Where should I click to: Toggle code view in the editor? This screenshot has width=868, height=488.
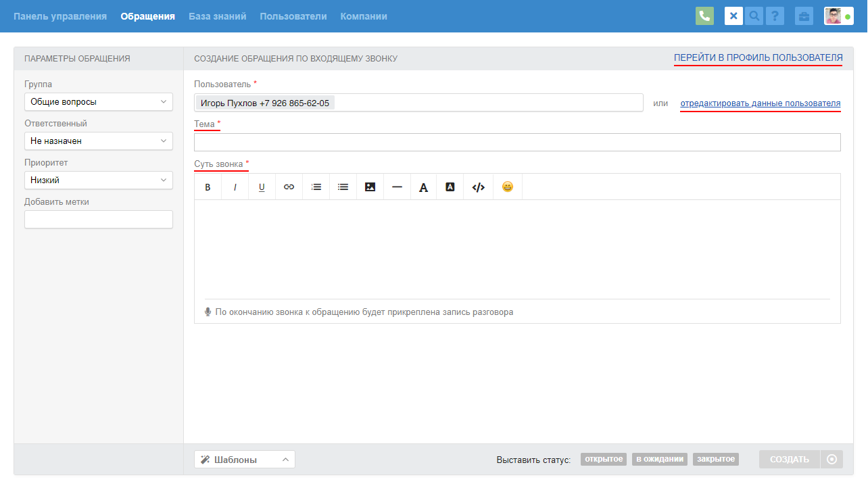click(x=478, y=187)
